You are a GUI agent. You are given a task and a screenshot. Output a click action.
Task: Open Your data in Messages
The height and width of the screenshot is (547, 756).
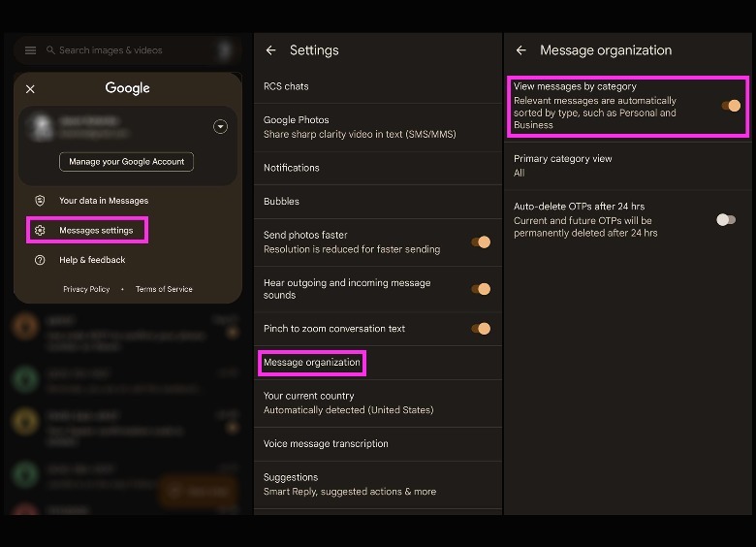[104, 200]
